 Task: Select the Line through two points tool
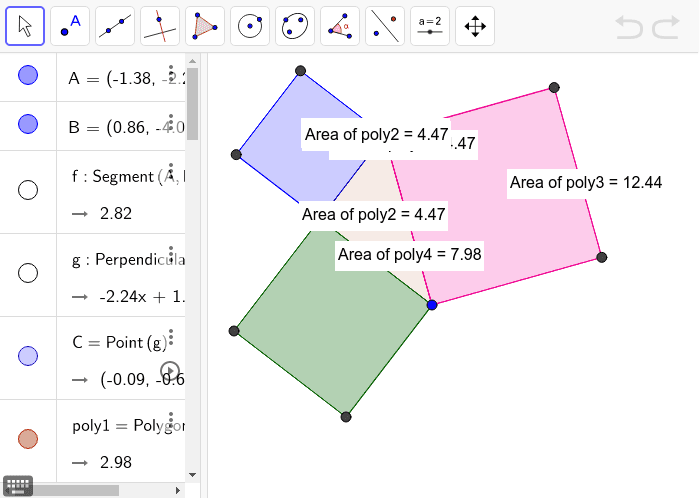(115, 26)
